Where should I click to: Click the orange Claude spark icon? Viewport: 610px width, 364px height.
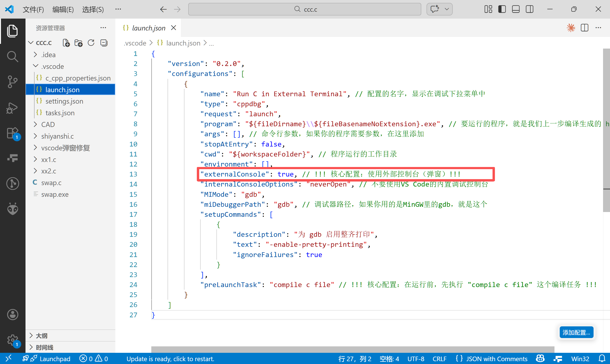pyautogui.click(x=571, y=28)
